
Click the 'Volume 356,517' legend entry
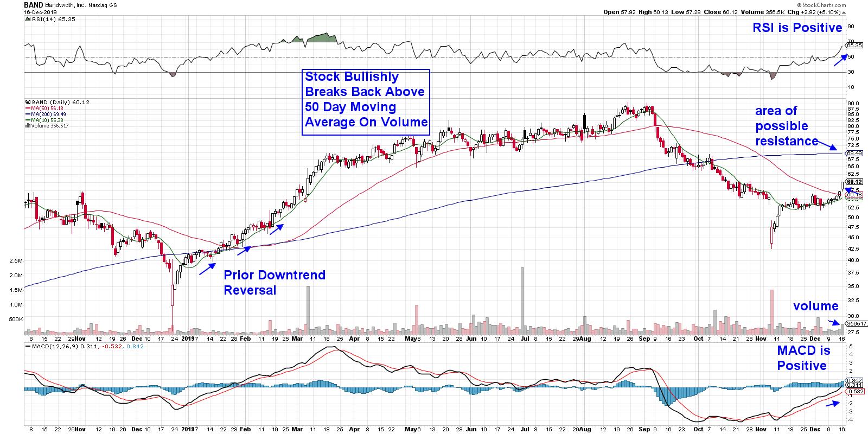coord(48,126)
